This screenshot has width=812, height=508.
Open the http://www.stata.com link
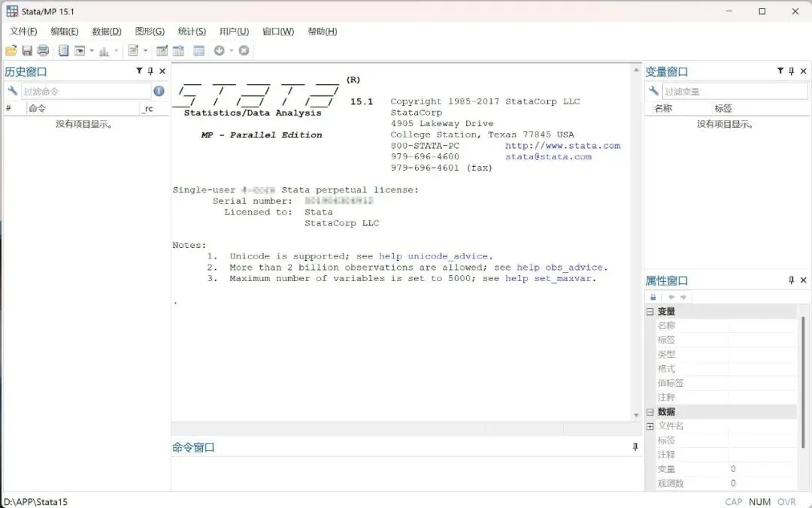(x=563, y=146)
